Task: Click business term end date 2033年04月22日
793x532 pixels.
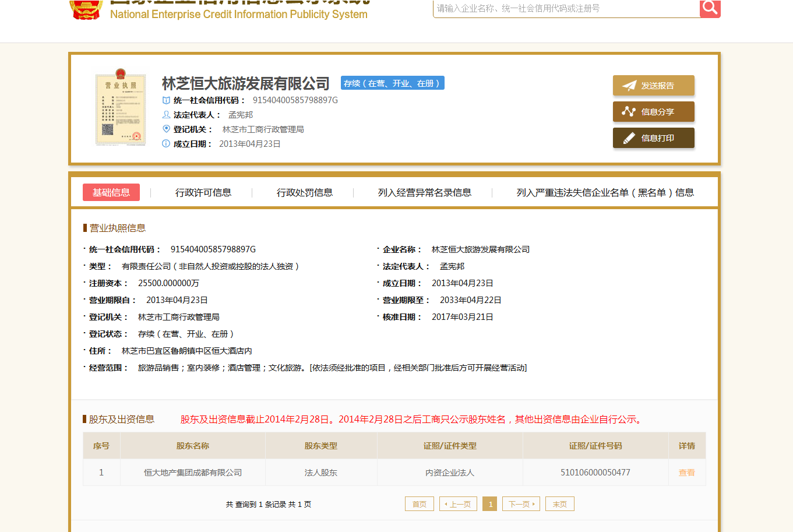Action: tap(471, 300)
